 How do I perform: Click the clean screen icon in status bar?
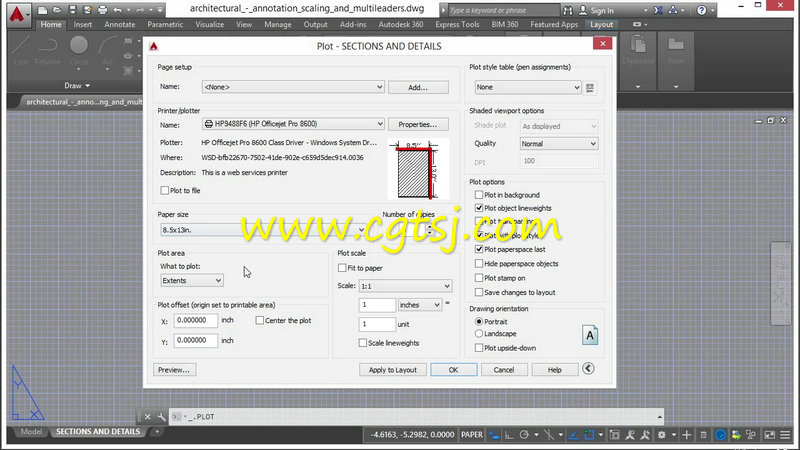pos(769,435)
